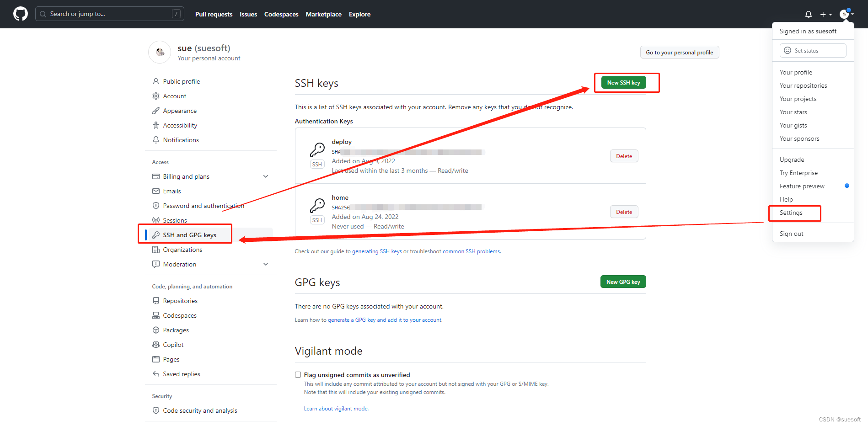Click Go to your personal profile button
Screen dimensions: 868x426
tap(680, 52)
